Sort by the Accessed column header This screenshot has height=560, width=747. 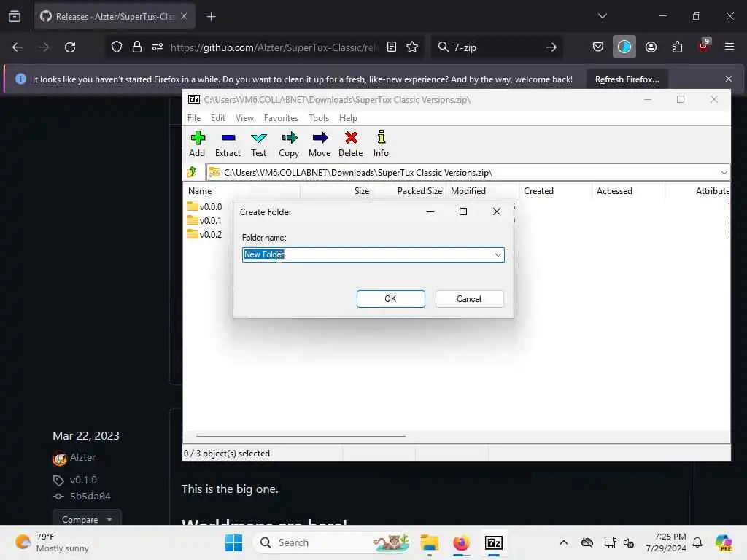[628, 191]
